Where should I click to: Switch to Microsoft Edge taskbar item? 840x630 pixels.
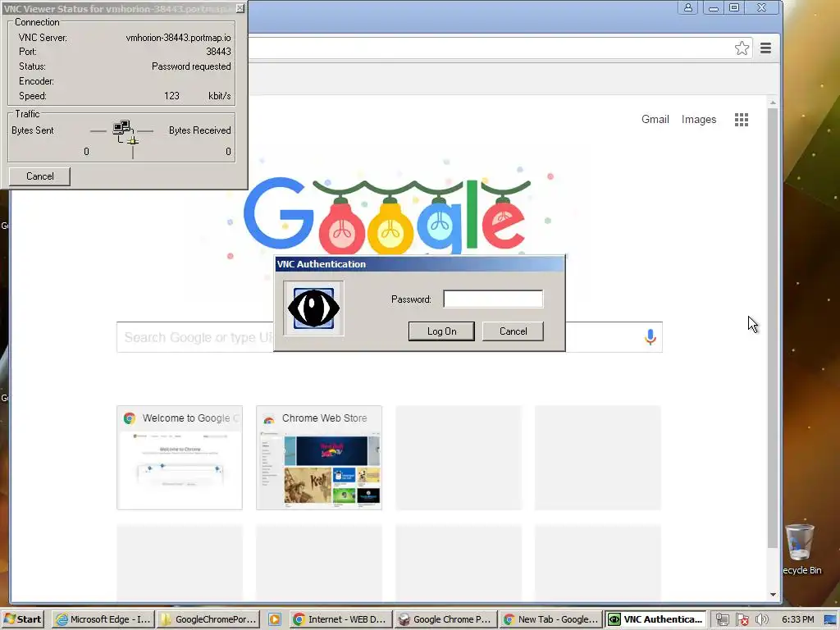[x=104, y=619]
